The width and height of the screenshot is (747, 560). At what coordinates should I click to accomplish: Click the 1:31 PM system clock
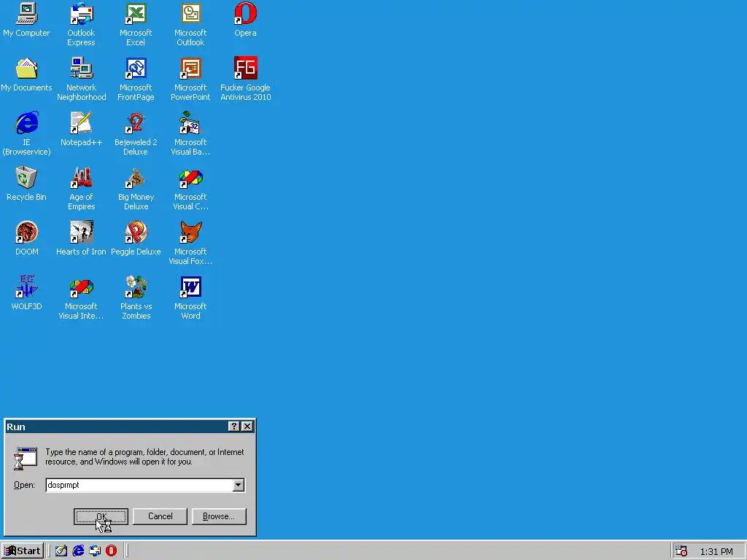coord(716,551)
